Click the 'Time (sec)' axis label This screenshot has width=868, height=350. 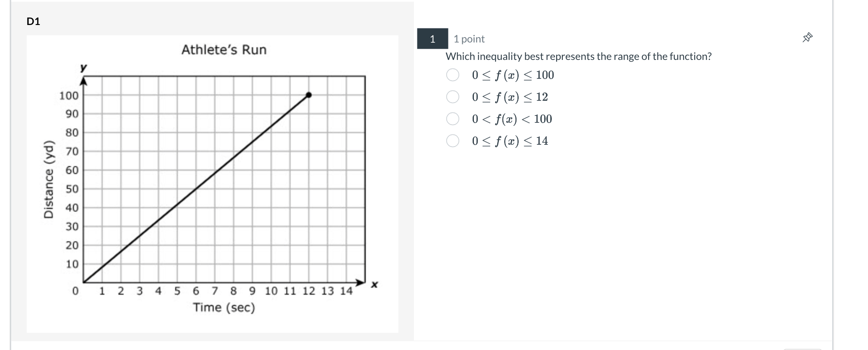(x=224, y=307)
